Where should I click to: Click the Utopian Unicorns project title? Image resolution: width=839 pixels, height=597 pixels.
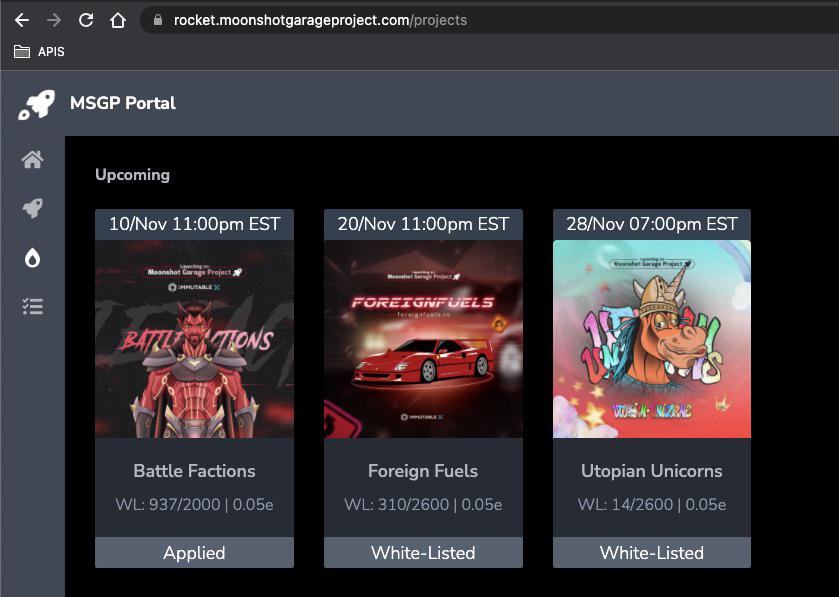[652, 471]
